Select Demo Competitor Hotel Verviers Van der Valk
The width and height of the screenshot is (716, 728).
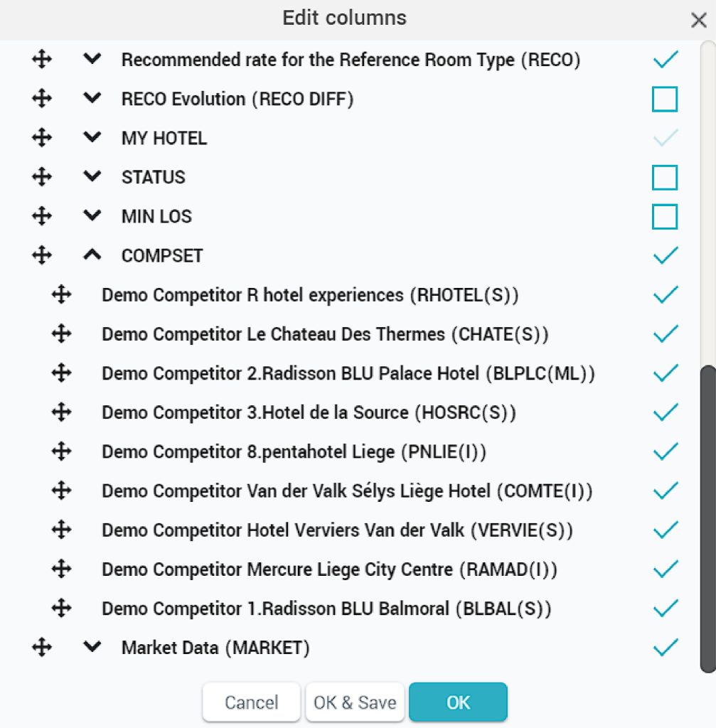coord(337,530)
